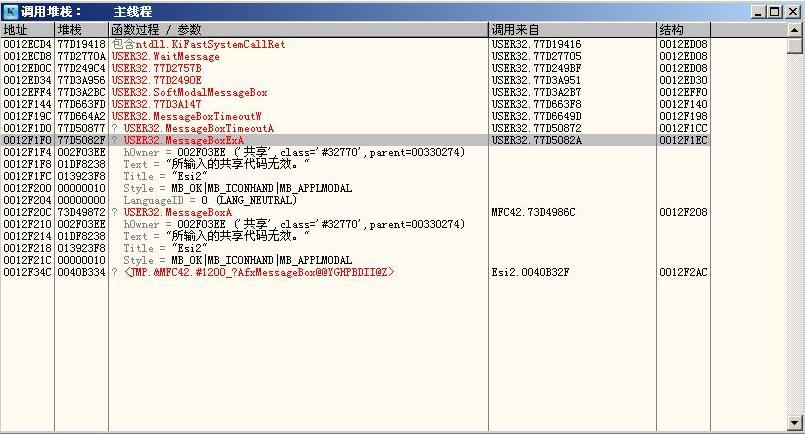Click frame value 0012EFF0

click(683, 92)
